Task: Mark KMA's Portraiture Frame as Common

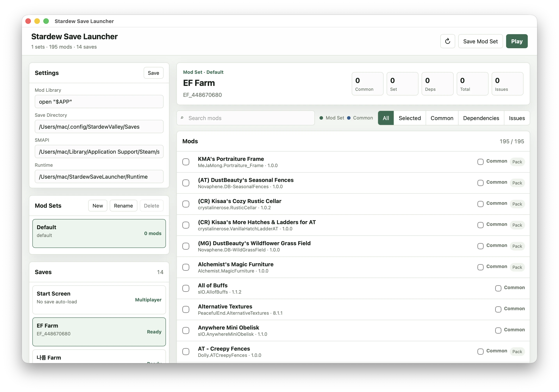Action: pos(480,162)
